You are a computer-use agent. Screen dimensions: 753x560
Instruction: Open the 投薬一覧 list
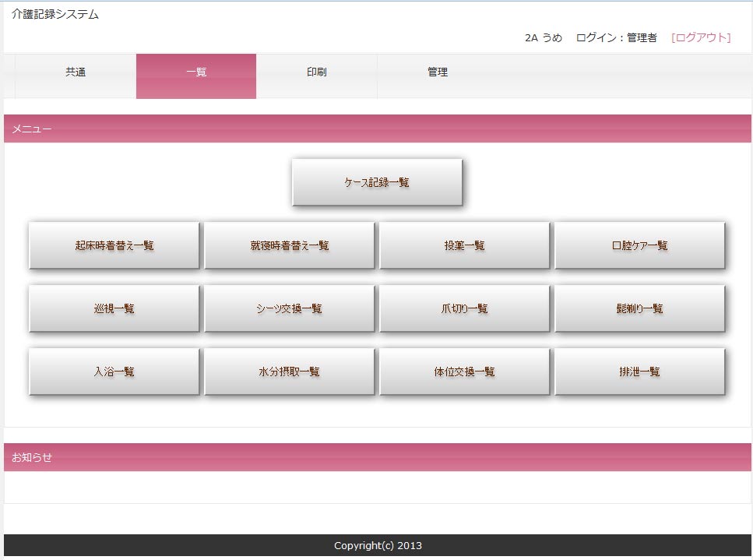[465, 245]
